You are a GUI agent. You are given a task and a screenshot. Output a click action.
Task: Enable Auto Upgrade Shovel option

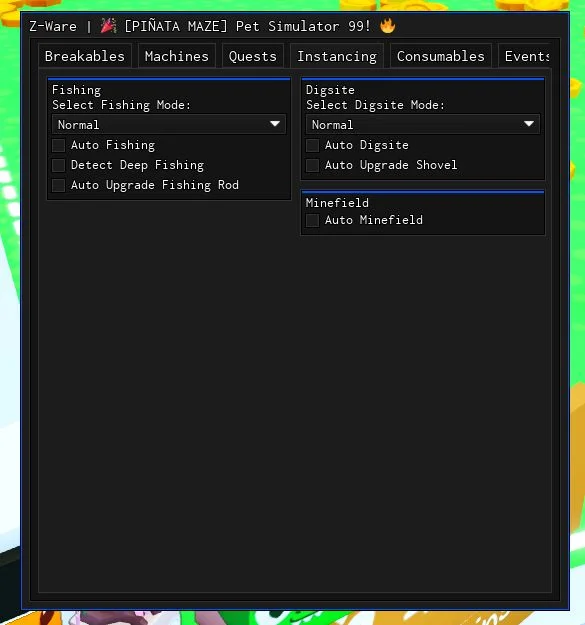[x=312, y=165]
